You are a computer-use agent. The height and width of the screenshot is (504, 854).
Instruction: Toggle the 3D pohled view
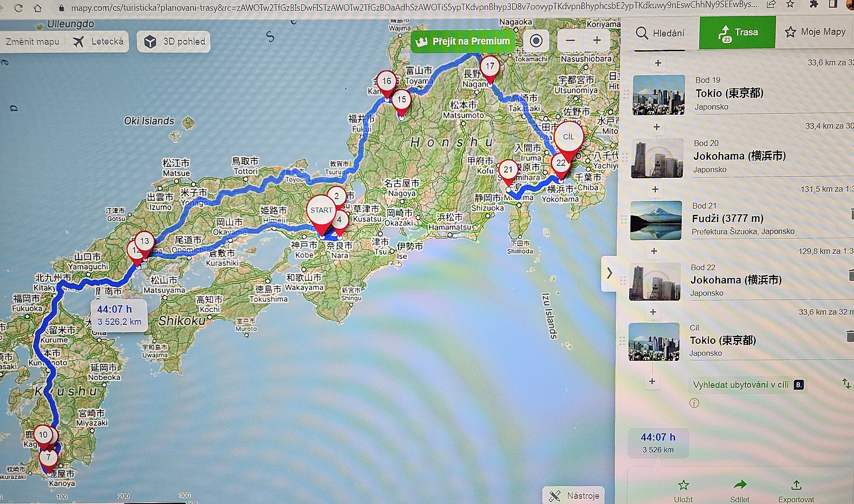[x=174, y=42]
